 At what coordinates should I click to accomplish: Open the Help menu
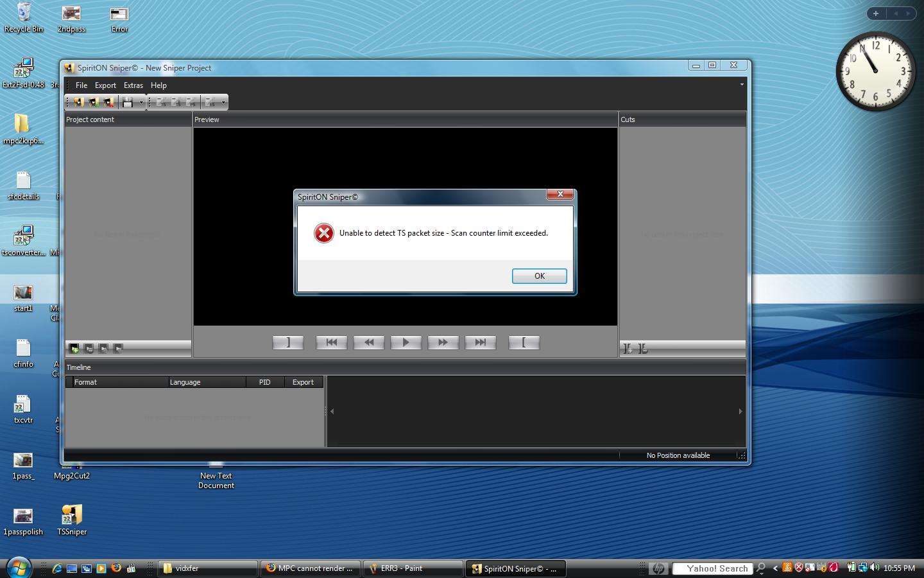tap(158, 85)
